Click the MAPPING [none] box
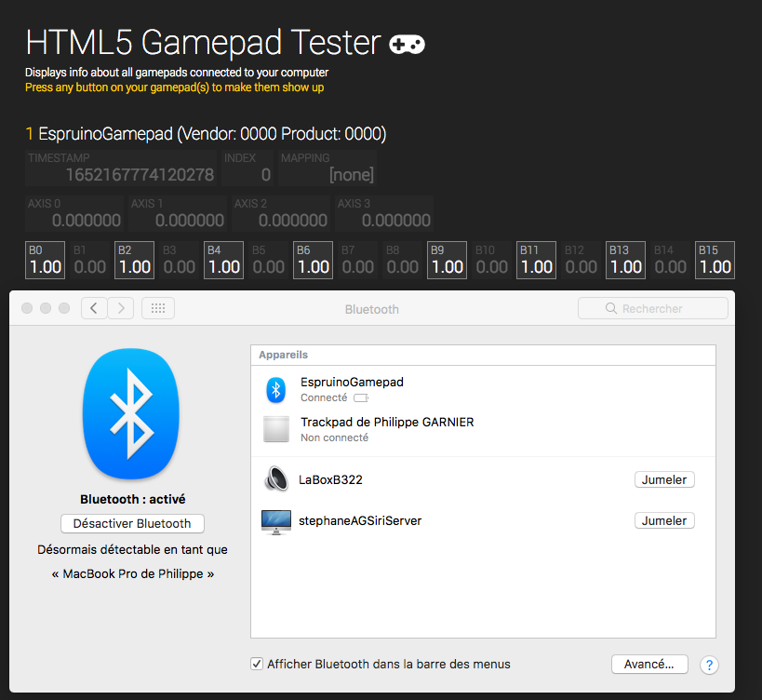762x700 pixels. coord(328,168)
